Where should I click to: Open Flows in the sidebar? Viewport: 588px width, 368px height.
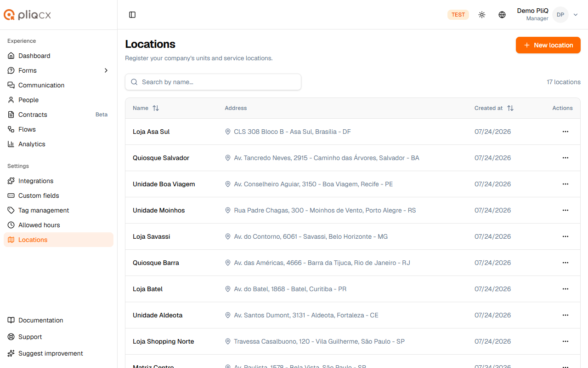coord(58,129)
